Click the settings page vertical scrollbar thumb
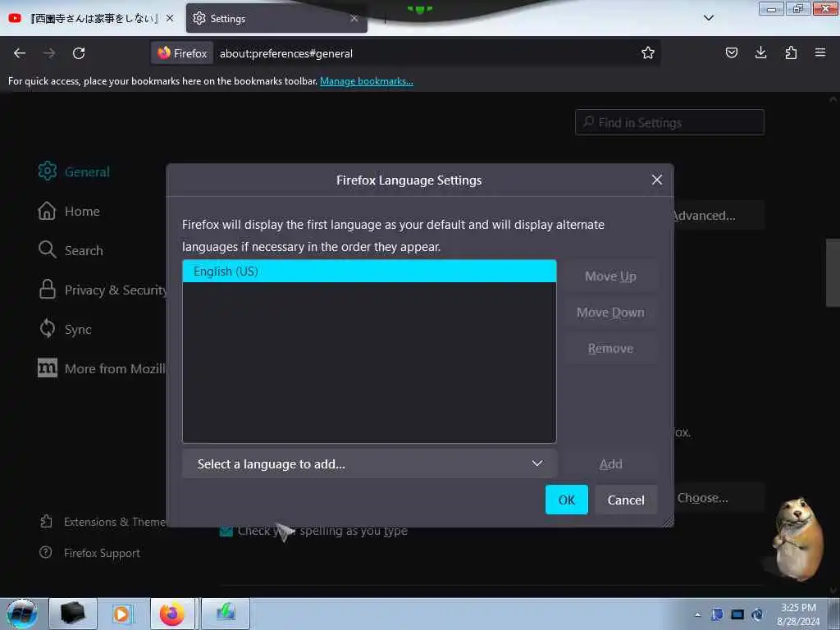The width and height of the screenshot is (840, 630). point(833,272)
